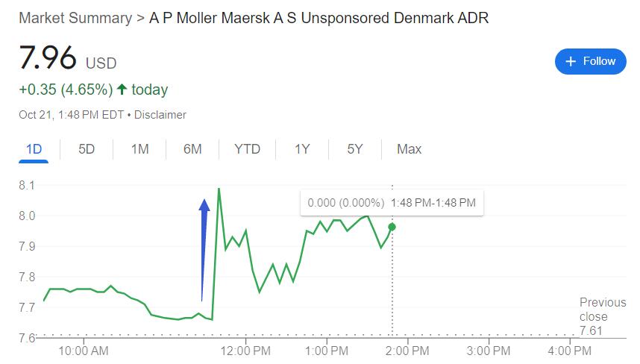This screenshot has width=640, height=364.
Task: Open the Market Summary breadcrumb link
Action: 74,18
